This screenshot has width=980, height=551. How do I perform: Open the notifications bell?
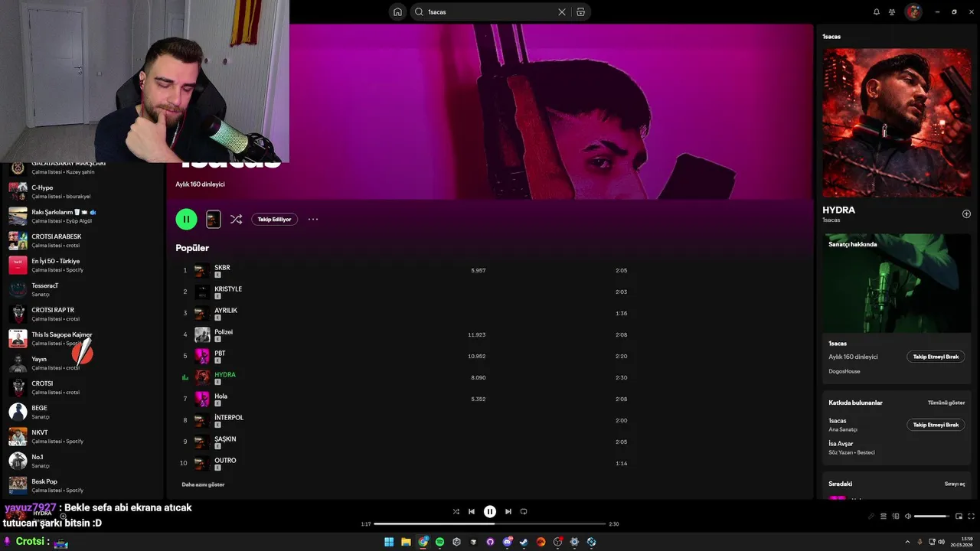pyautogui.click(x=877, y=12)
